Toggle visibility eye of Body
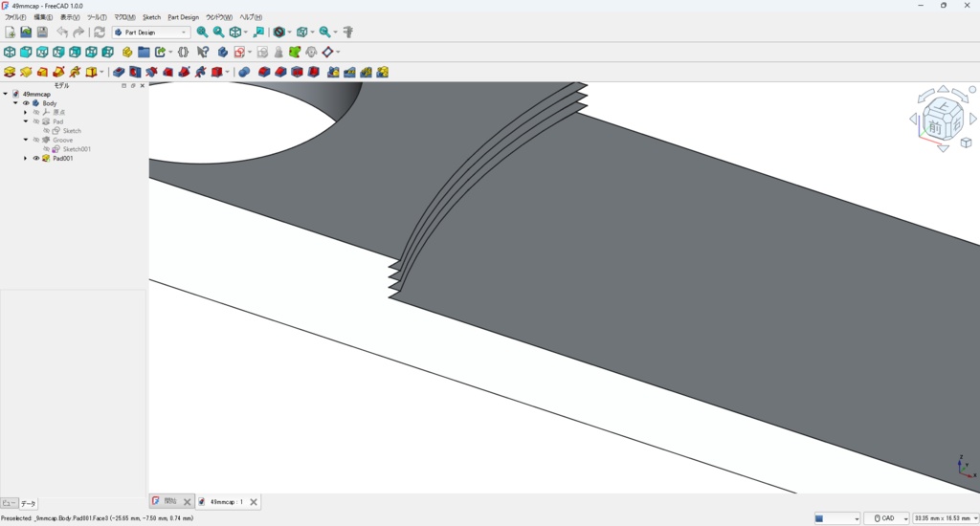The height and width of the screenshot is (526, 980). (26, 103)
